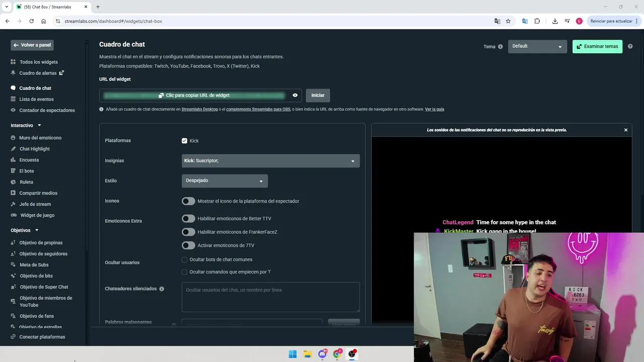Screen dimensions: 644x362
Task: Activate 7TV emoticons toggle
Action: [188, 245]
